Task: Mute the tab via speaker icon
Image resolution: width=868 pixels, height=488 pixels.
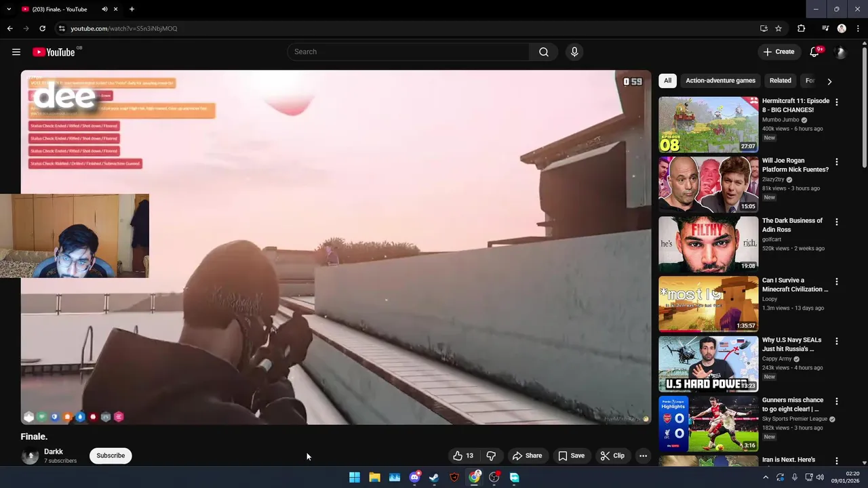Action: 104,9
